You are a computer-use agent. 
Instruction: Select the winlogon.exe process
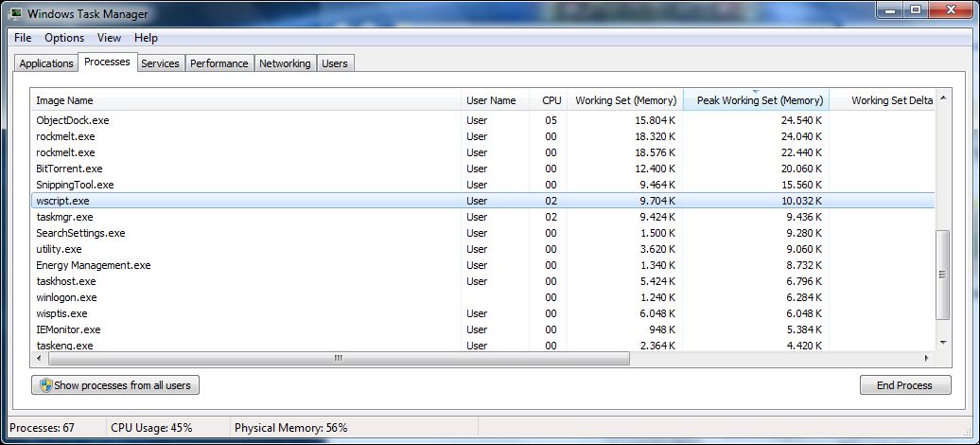[482, 298]
